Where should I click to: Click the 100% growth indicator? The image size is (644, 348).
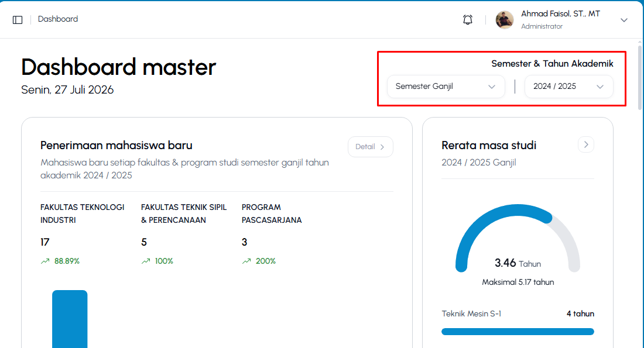157,261
